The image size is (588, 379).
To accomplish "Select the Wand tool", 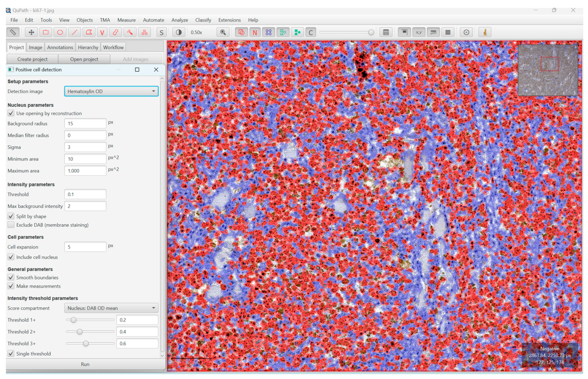I will 130,32.
